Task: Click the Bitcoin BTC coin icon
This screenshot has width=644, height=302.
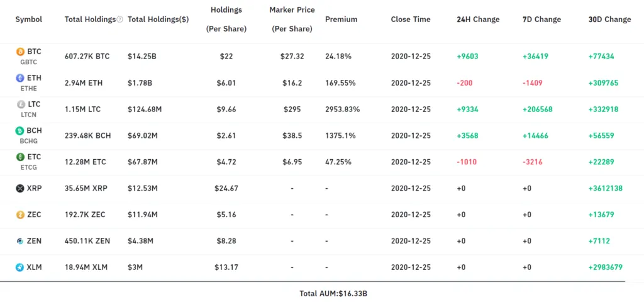Action: (x=20, y=52)
